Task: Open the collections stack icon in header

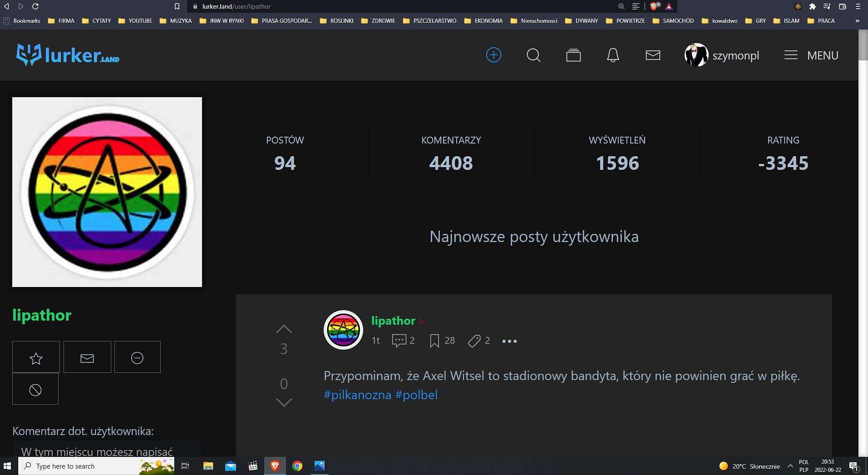Action: pyautogui.click(x=573, y=55)
